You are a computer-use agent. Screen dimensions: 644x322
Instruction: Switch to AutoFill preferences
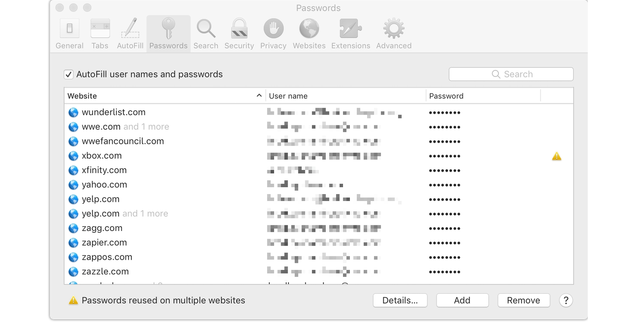tap(130, 34)
